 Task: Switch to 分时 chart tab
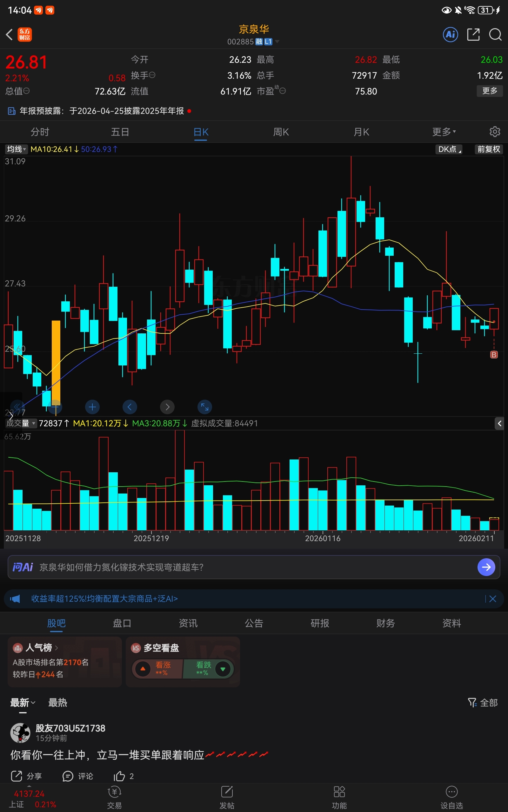tap(40, 132)
